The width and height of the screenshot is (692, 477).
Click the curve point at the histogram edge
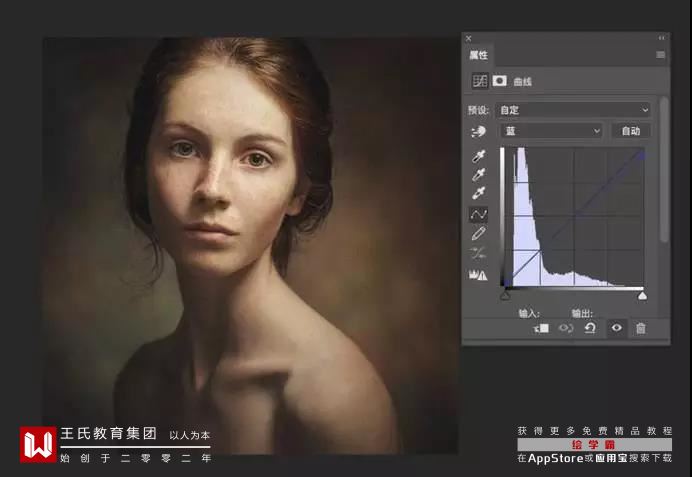(x=540, y=252)
